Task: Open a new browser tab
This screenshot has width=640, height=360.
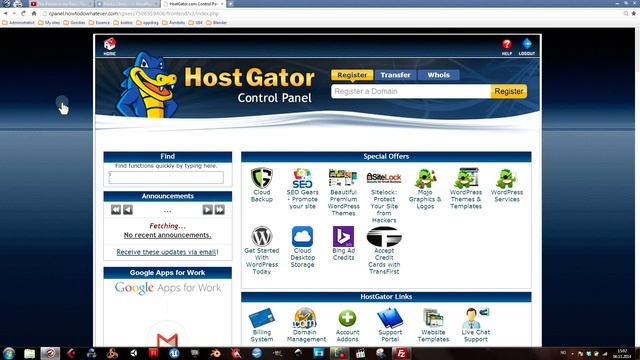Action: 231,4
